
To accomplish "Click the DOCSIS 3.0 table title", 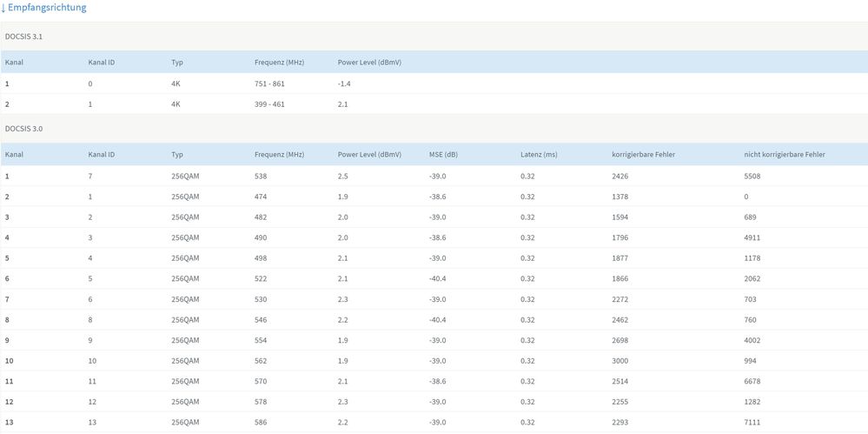I will click(23, 129).
